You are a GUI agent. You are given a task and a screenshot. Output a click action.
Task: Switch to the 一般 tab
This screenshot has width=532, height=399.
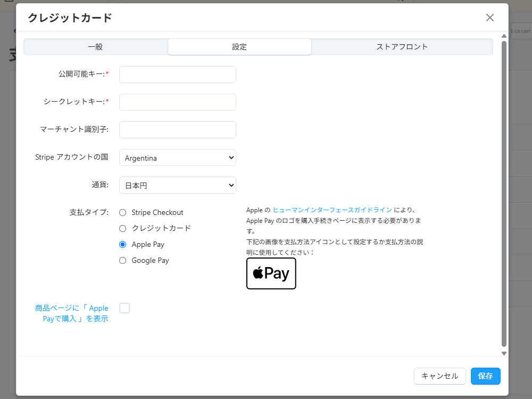[x=96, y=47]
